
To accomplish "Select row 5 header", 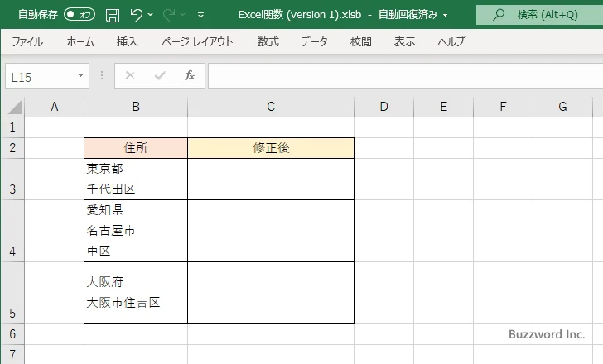I will (x=12, y=293).
